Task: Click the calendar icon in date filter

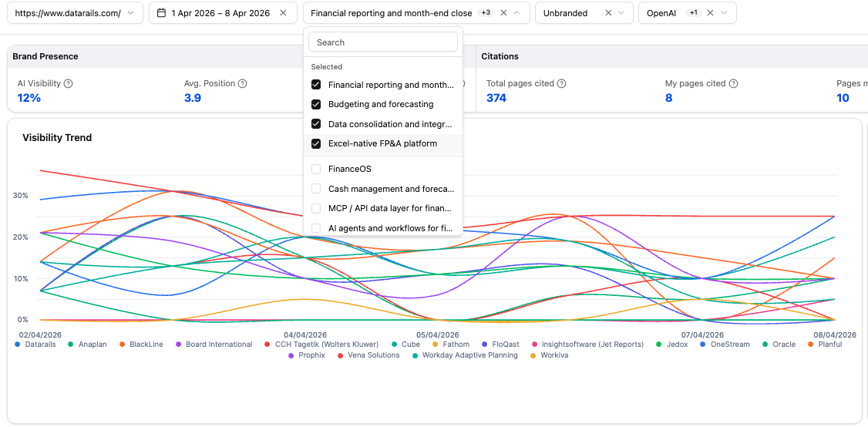Action: pyautogui.click(x=162, y=13)
